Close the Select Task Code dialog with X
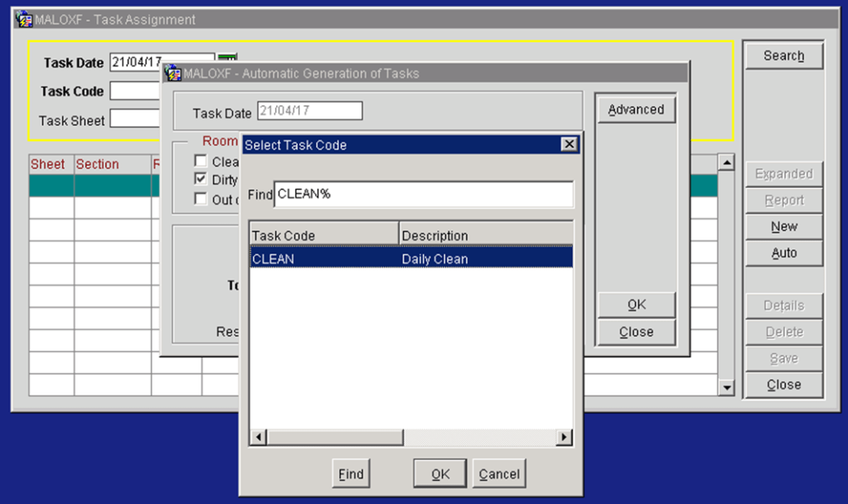This screenshot has height=504, width=848. click(x=569, y=145)
